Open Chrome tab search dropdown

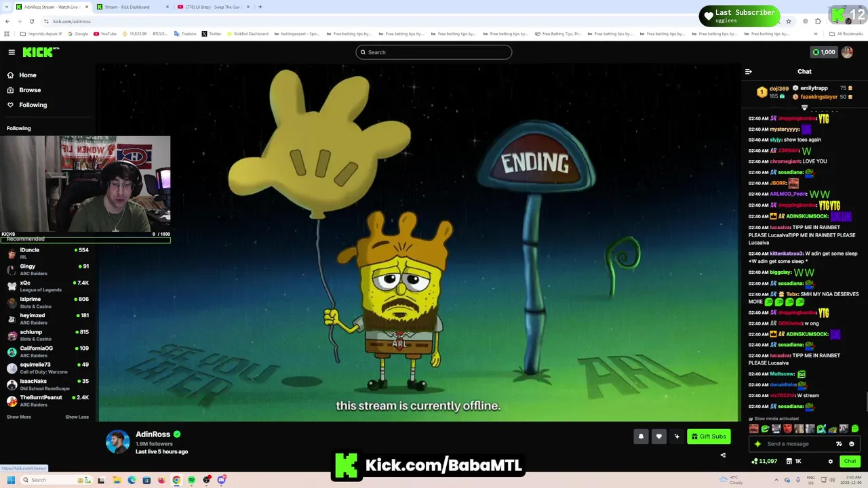(x=7, y=7)
